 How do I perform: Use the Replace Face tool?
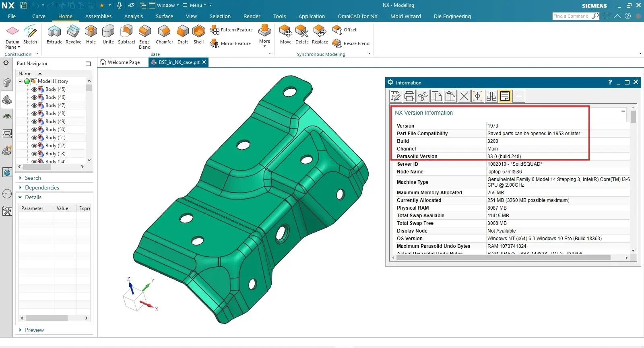pos(320,34)
